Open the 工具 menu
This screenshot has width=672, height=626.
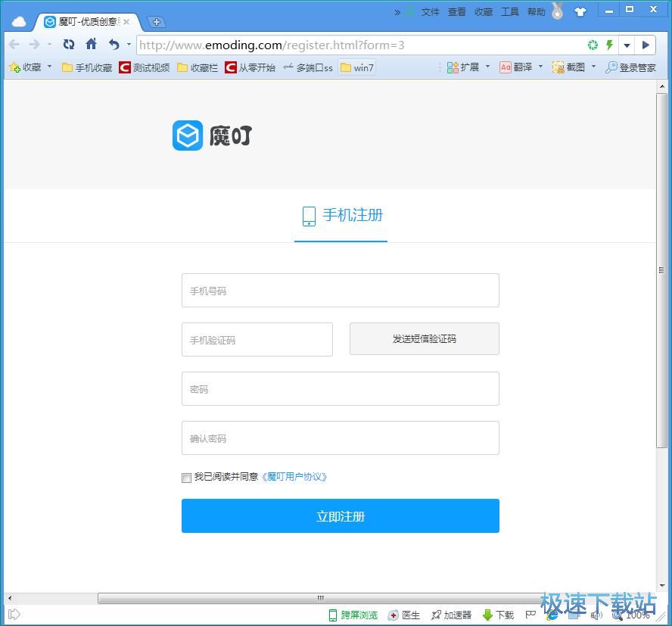click(x=509, y=11)
